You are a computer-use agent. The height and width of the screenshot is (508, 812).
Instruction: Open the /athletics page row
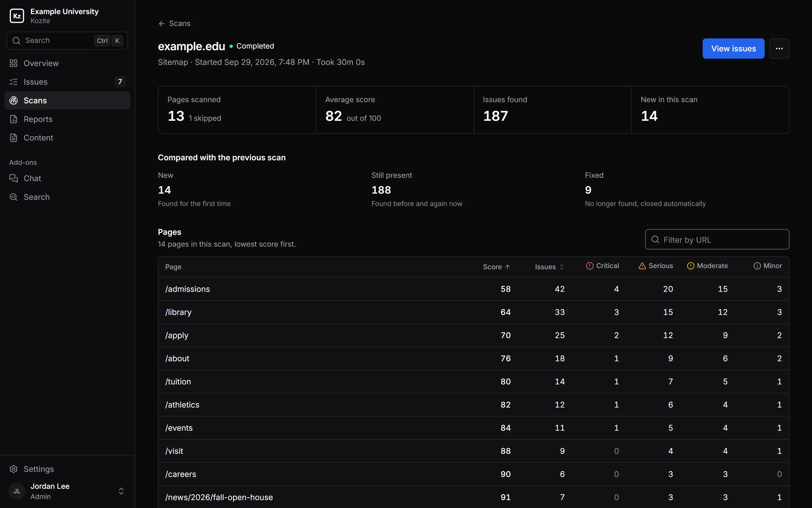pos(473,405)
